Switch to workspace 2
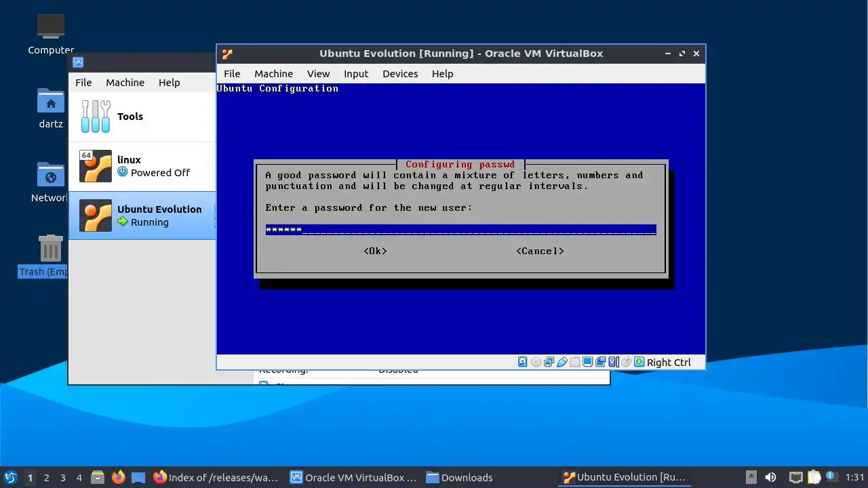The width and height of the screenshot is (868, 488). point(47,478)
